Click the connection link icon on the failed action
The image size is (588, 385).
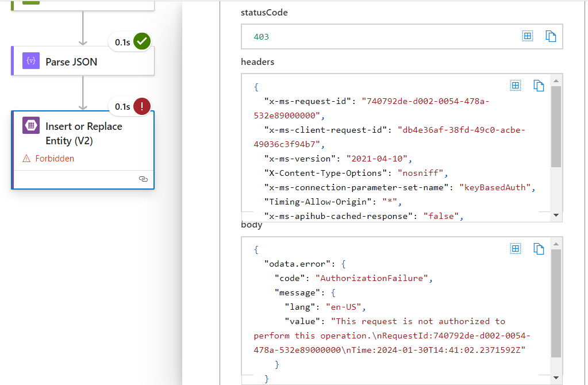pyautogui.click(x=144, y=179)
